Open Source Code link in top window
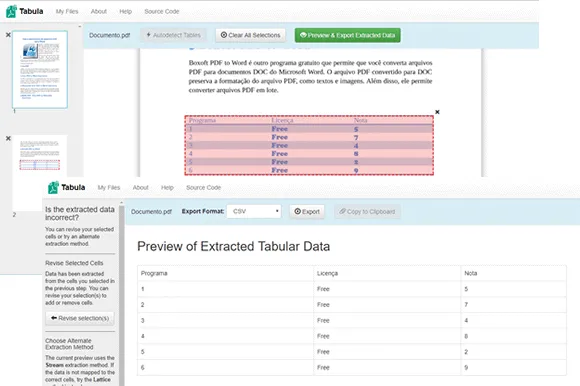Viewport: 580px width, 386px height. pos(162,11)
